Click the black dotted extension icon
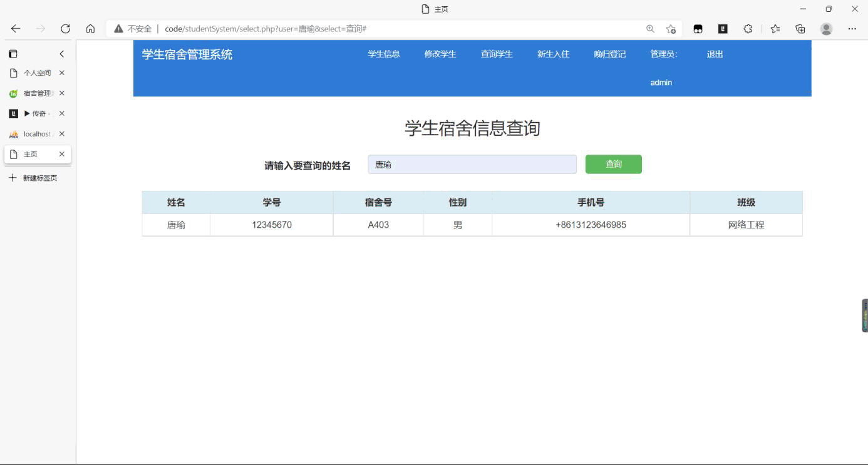868x465 pixels. click(x=698, y=29)
